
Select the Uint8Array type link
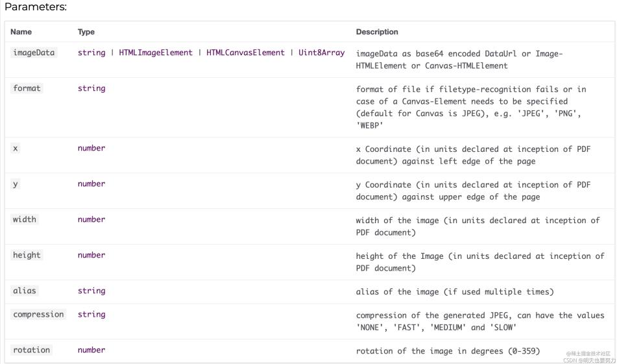coord(321,53)
